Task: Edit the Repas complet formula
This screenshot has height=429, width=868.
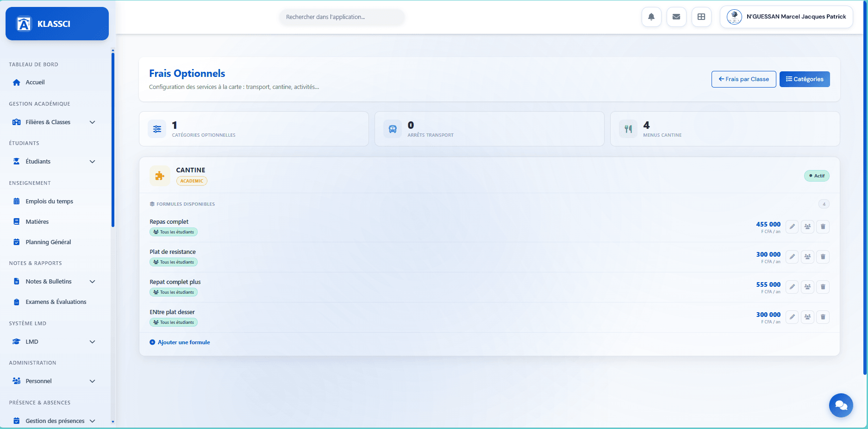Action: (x=792, y=227)
